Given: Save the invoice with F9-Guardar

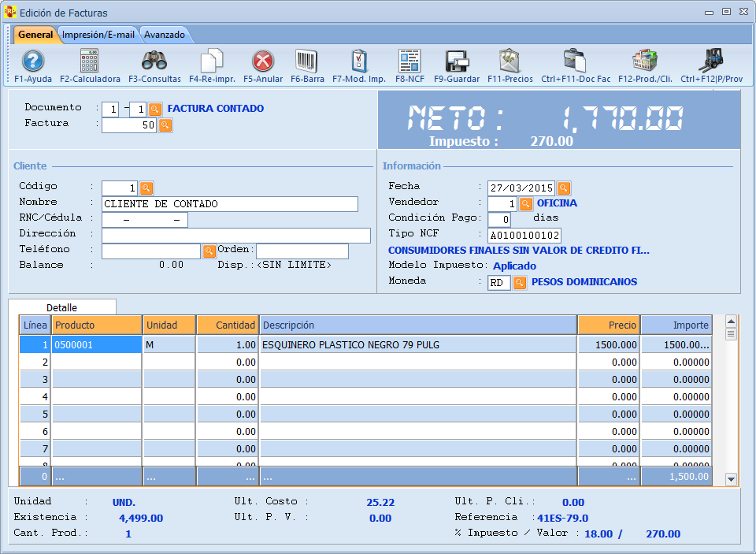Looking at the screenshot, I should coord(457,61).
